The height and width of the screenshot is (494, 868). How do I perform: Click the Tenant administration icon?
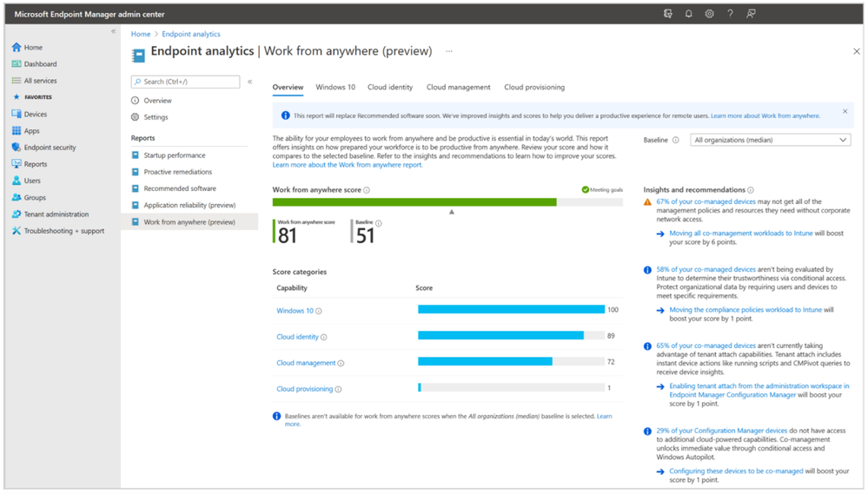tap(17, 214)
